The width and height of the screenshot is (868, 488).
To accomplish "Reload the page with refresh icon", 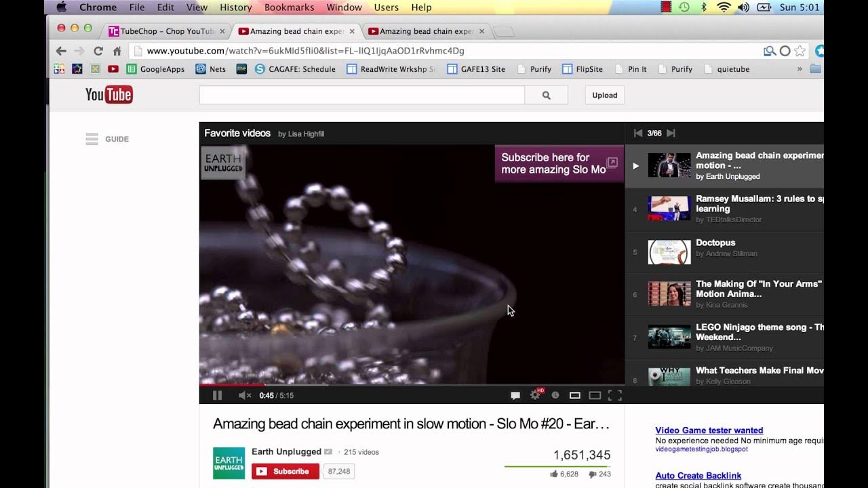I will coord(98,51).
